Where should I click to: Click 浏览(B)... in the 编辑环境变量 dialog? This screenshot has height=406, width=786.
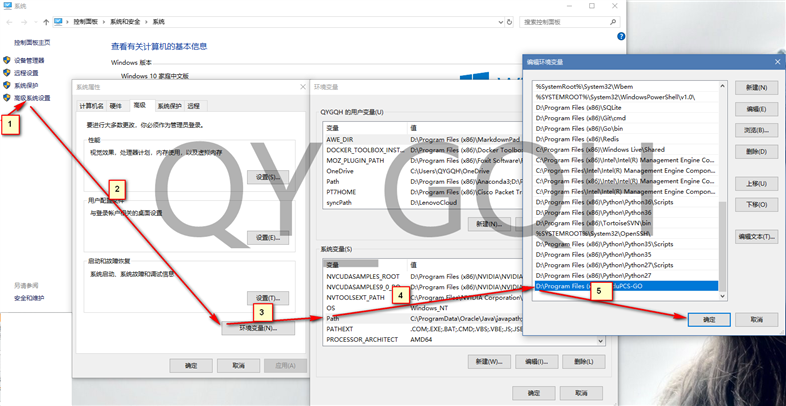pyautogui.click(x=756, y=130)
